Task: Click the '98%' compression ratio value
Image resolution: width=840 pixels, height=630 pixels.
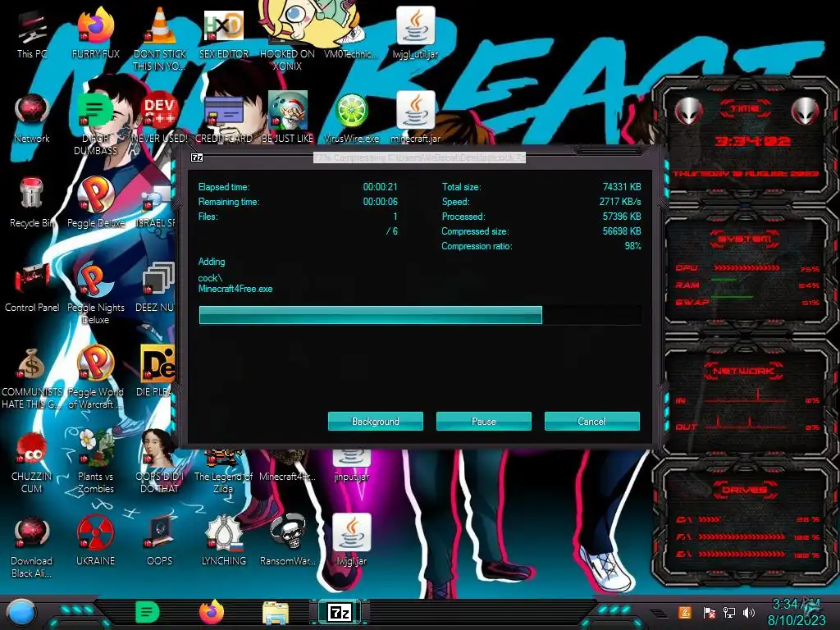Action: coord(632,246)
